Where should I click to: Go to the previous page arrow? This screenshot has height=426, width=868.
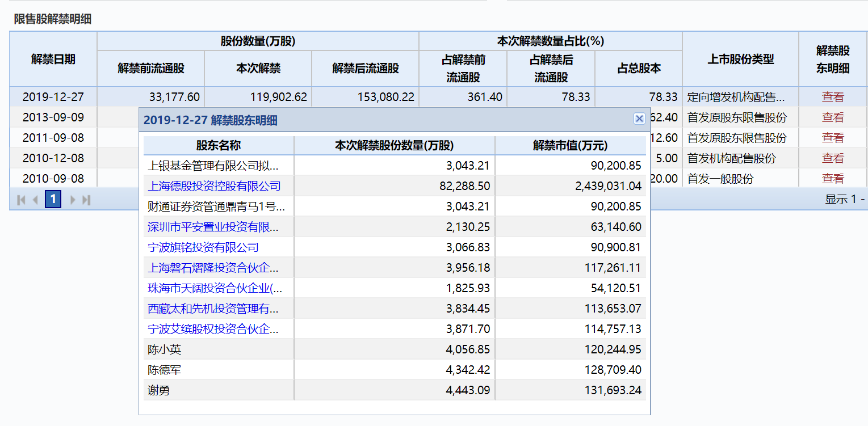point(36,200)
